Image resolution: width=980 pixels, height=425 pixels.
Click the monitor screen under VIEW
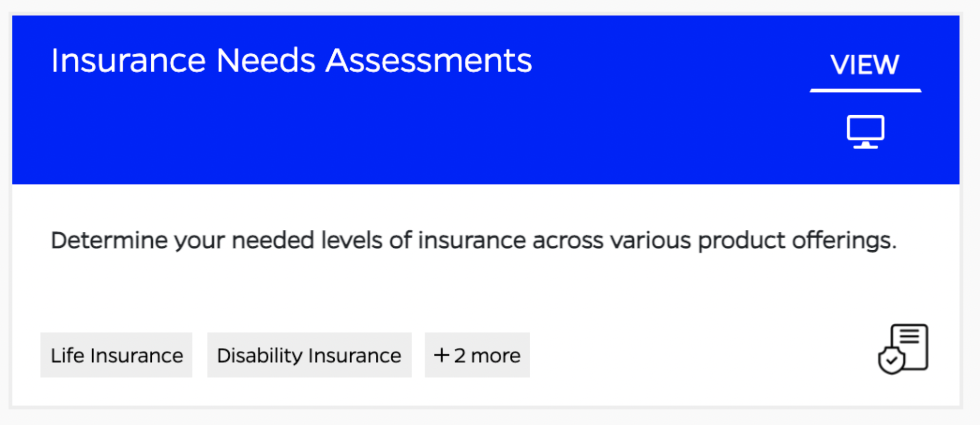(865, 128)
